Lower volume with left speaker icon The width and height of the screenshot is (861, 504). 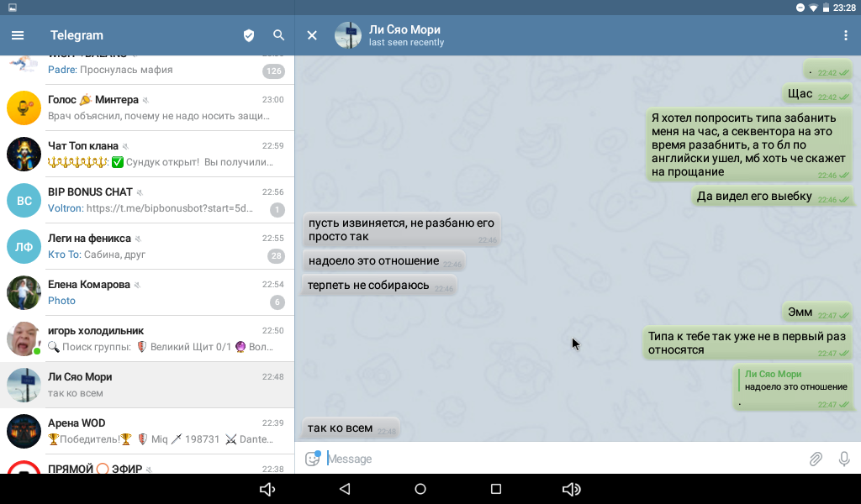267,489
